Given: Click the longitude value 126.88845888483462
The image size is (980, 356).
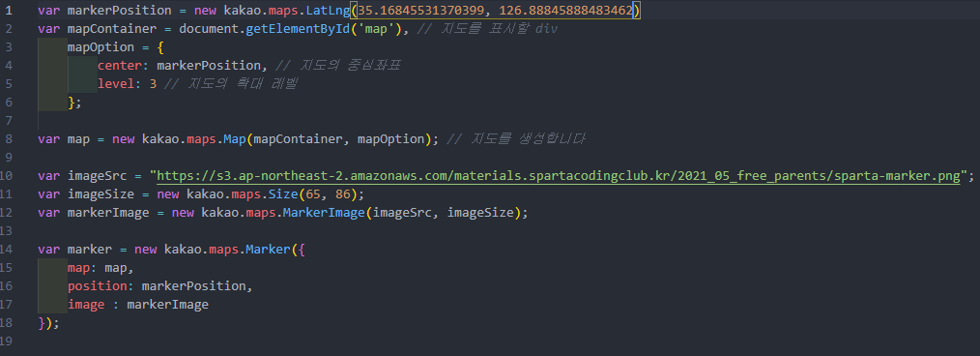Looking at the screenshot, I should coord(565,11).
